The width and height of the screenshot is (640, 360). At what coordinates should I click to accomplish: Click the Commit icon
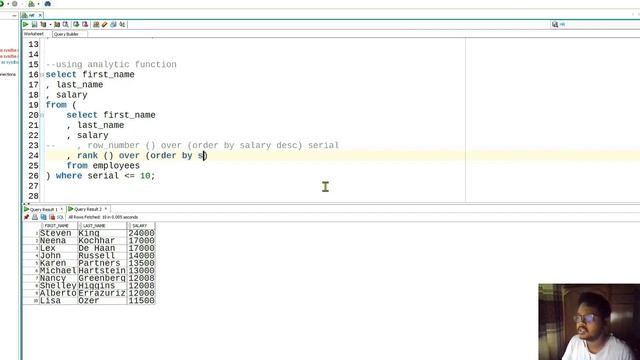coord(76,24)
